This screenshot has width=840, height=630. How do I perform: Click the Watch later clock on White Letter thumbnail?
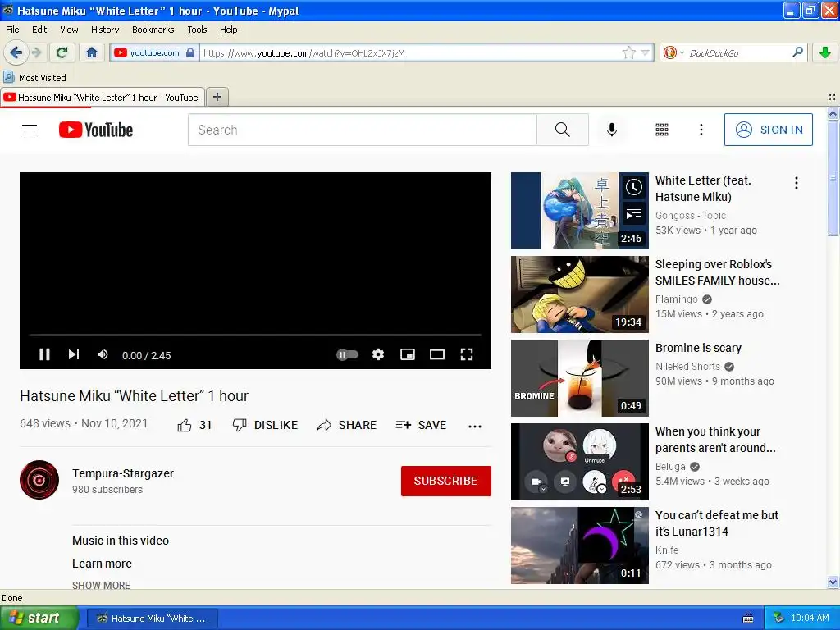[x=634, y=187]
